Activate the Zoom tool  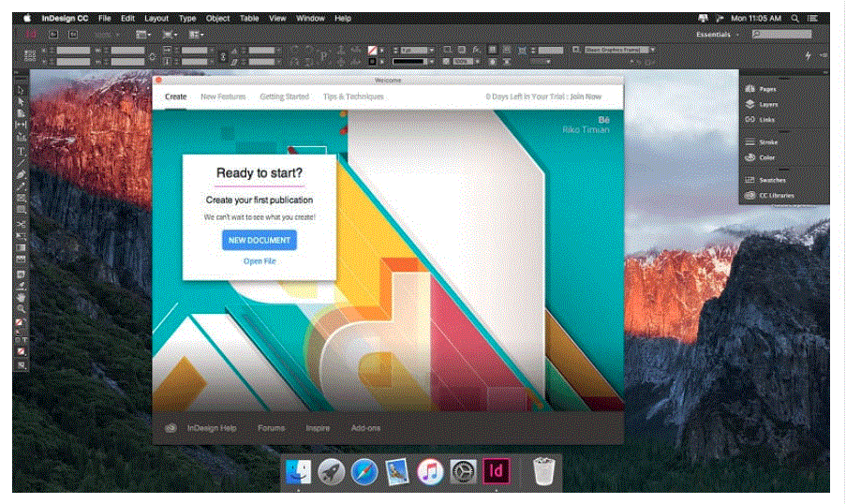(x=21, y=309)
